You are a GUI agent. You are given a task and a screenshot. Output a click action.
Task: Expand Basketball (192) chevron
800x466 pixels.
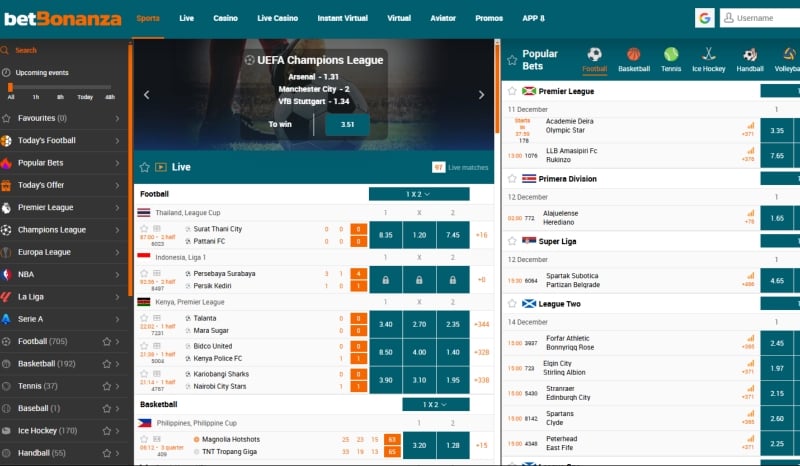pyautogui.click(x=117, y=364)
